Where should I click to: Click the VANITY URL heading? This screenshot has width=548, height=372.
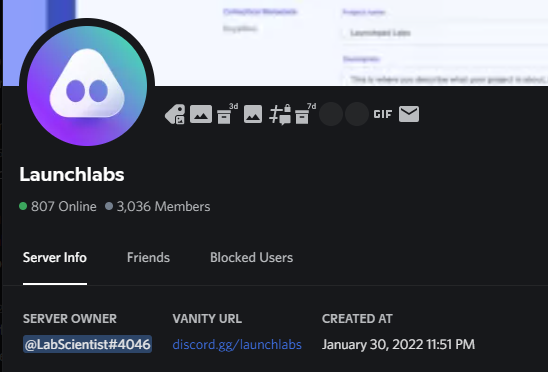pos(207,319)
